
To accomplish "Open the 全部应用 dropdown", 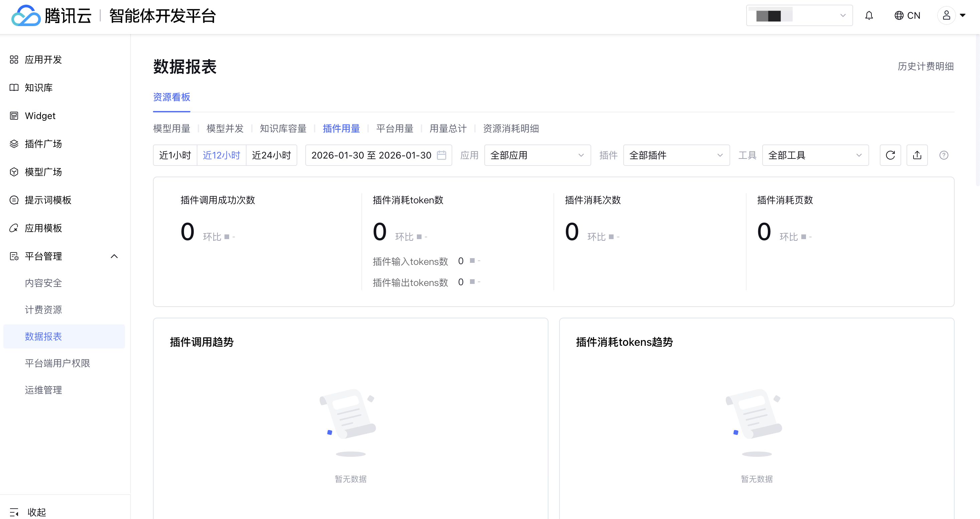I will click(x=537, y=155).
